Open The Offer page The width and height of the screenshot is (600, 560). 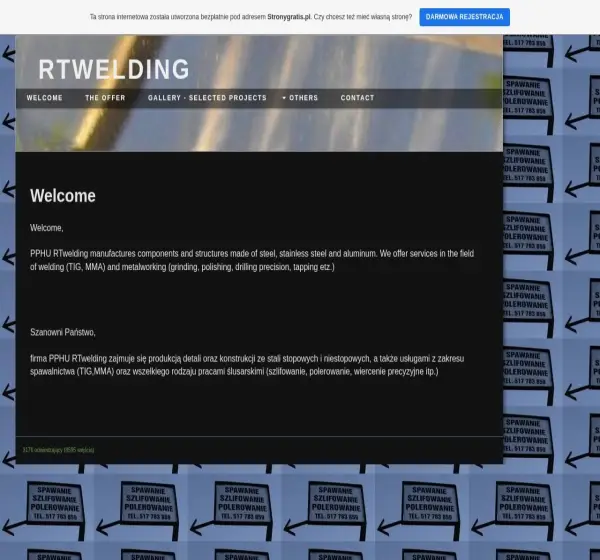[x=105, y=98]
